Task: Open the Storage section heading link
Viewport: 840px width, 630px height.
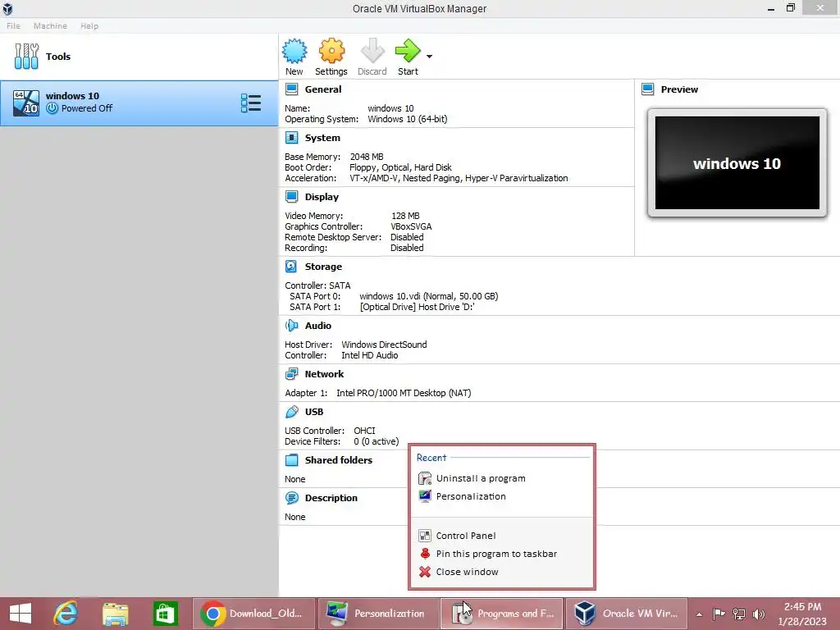Action: pos(323,267)
